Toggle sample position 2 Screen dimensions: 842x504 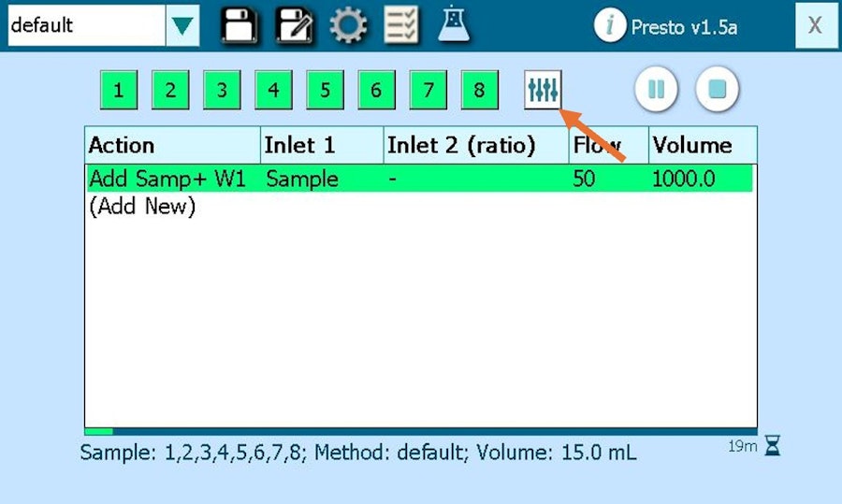(x=170, y=90)
